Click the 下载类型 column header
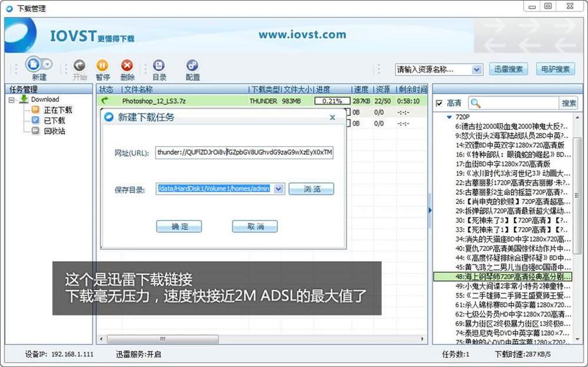The image size is (588, 367). click(x=266, y=89)
